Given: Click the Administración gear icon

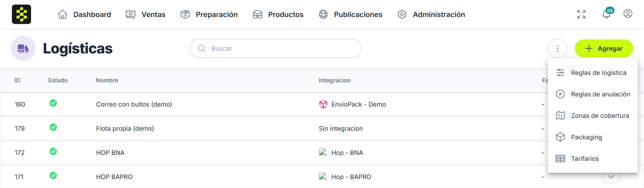Looking at the screenshot, I should tap(402, 14).
